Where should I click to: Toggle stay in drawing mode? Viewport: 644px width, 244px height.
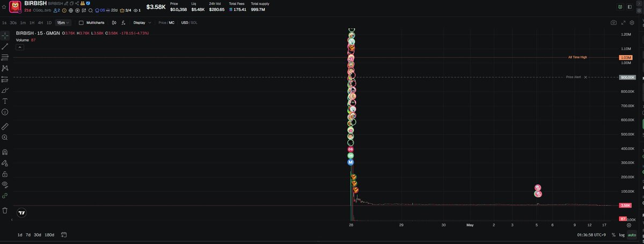pyautogui.click(x=5, y=163)
